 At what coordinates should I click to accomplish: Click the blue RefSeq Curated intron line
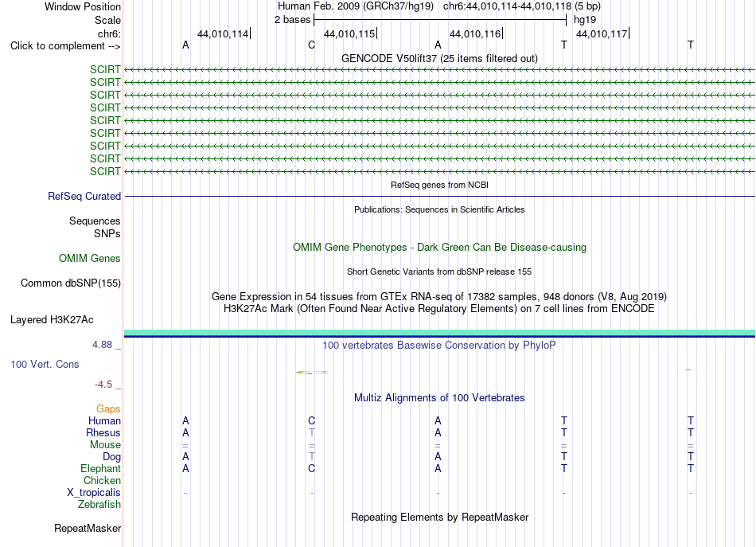(x=439, y=197)
